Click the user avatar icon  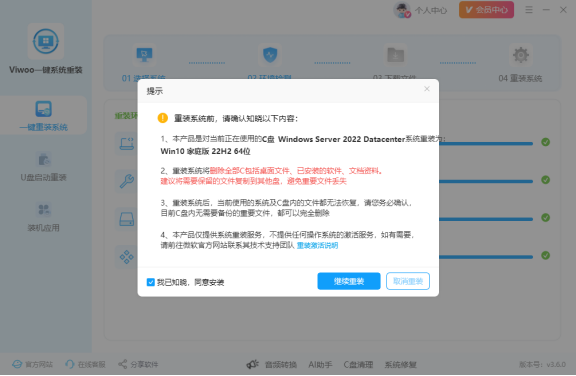(x=402, y=10)
